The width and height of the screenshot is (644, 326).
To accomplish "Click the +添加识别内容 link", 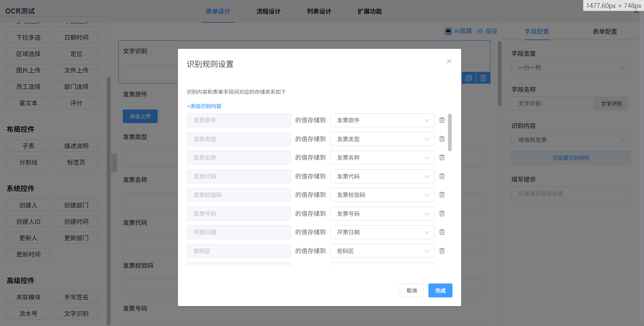I will click(x=204, y=106).
